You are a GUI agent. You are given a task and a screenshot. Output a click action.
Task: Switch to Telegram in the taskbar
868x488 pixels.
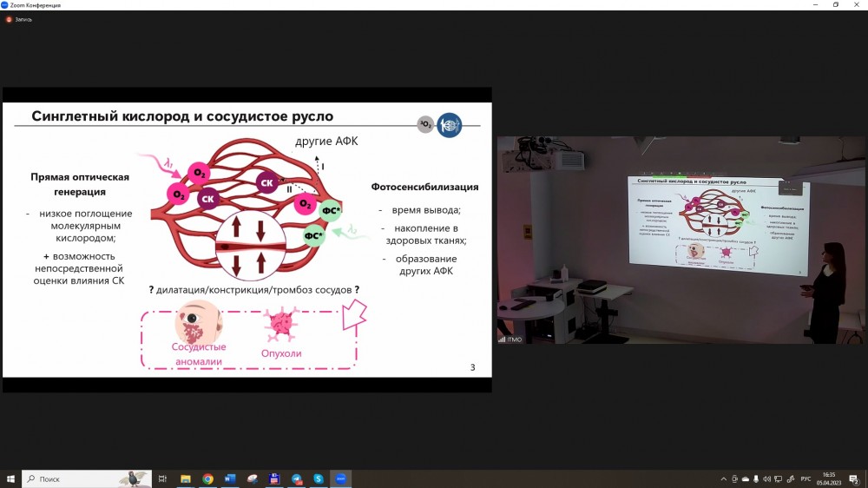pyautogui.click(x=297, y=478)
